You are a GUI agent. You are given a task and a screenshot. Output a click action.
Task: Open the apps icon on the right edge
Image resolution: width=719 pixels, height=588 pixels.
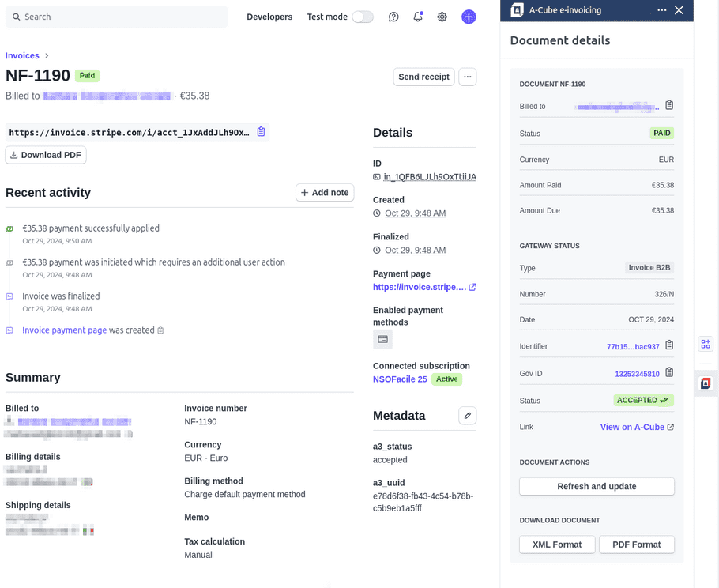(x=705, y=344)
